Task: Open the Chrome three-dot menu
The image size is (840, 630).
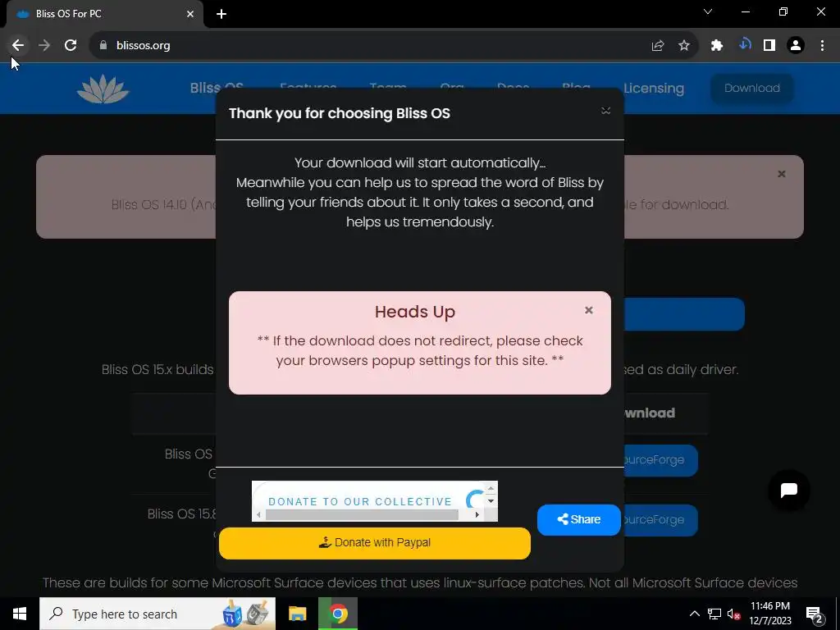Action: tap(822, 46)
